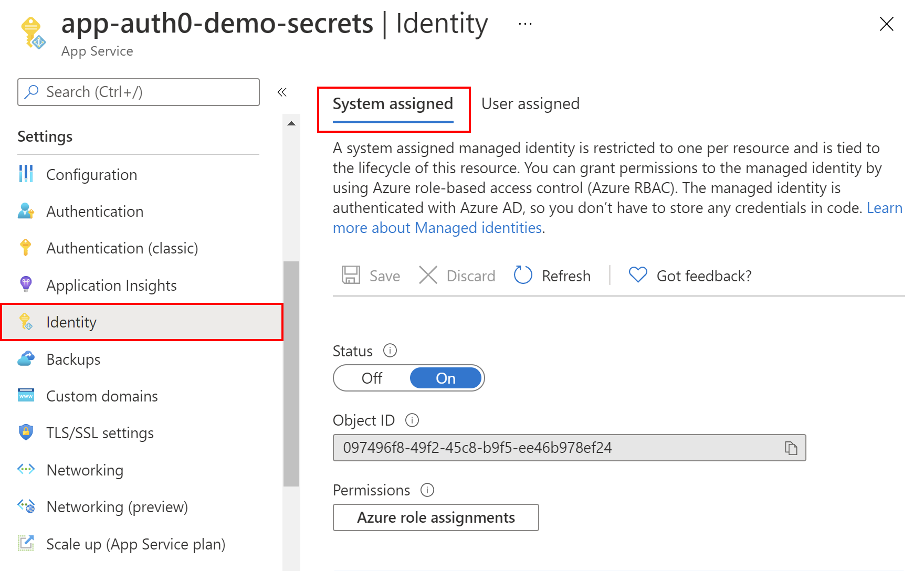Switch to the User assigned tab
924x571 pixels.
530,104
